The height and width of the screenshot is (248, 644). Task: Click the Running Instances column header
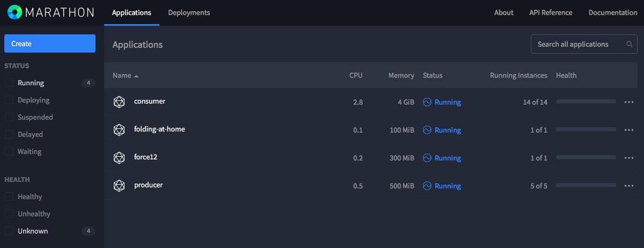518,75
